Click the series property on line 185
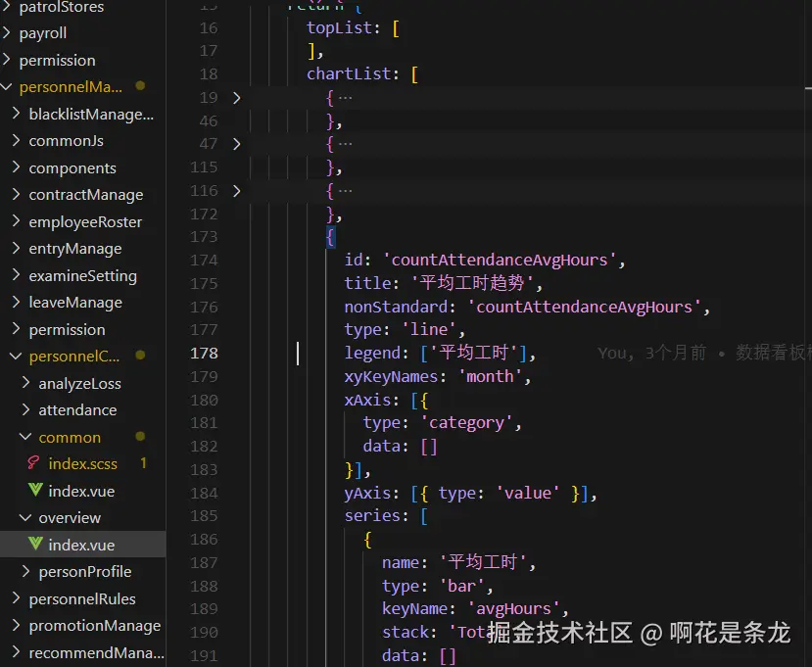Viewport: 812px width, 667px height. [372, 516]
